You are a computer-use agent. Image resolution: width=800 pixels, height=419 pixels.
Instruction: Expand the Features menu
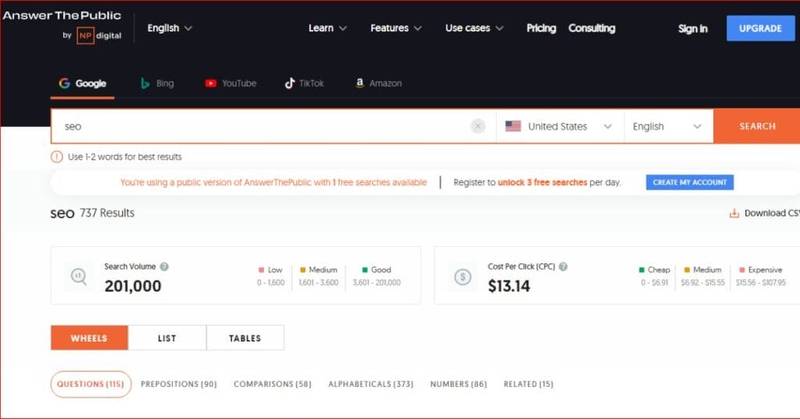[x=396, y=28]
